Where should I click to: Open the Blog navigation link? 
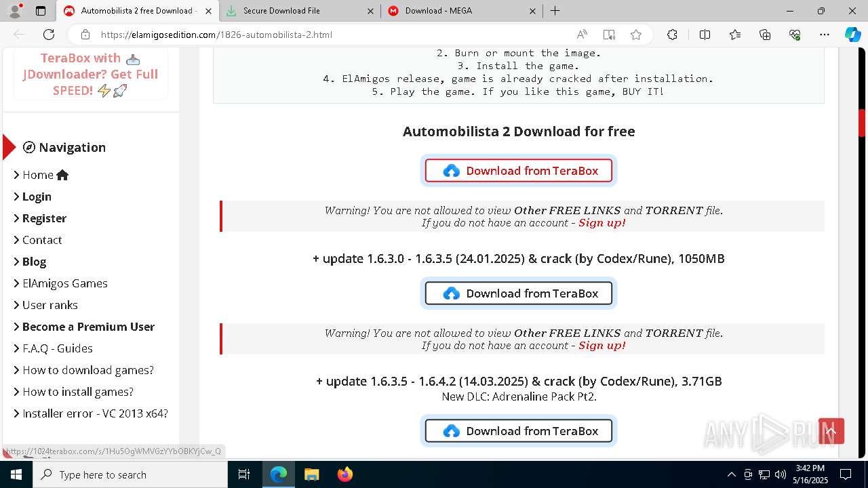pyautogui.click(x=30, y=262)
